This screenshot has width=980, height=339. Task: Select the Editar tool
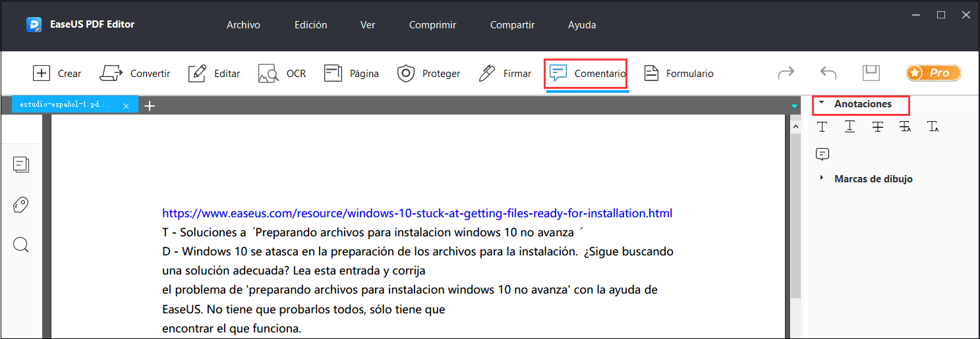point(214,73)
